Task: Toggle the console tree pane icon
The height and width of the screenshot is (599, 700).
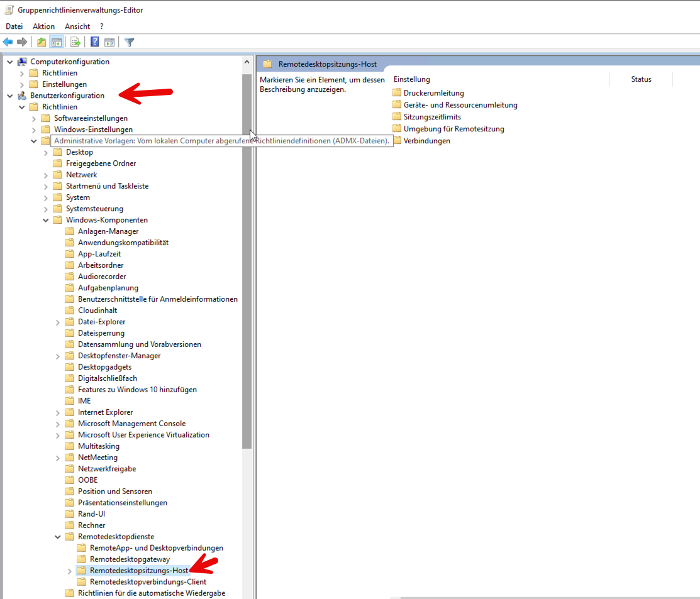Action: click(57, 42)
